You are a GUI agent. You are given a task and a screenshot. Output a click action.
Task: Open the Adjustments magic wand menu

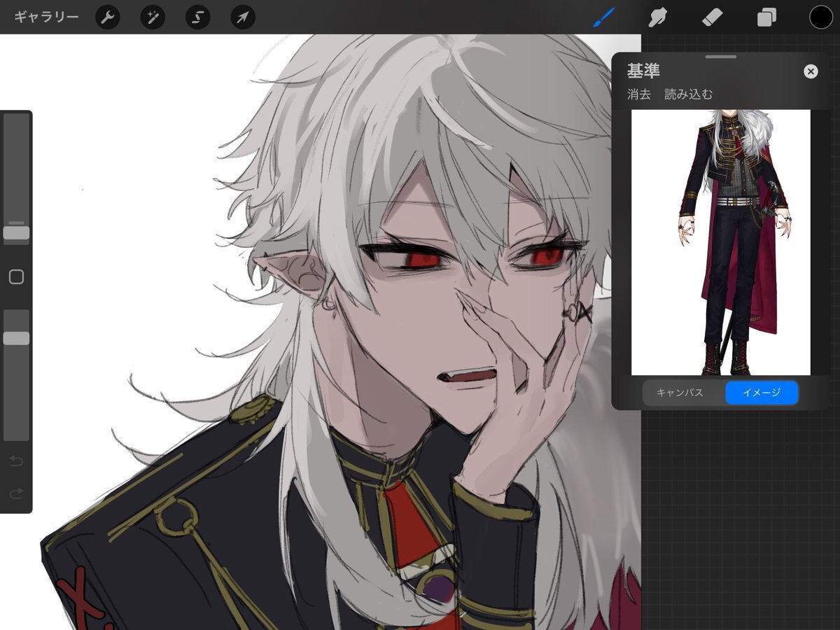coord(153,17)
